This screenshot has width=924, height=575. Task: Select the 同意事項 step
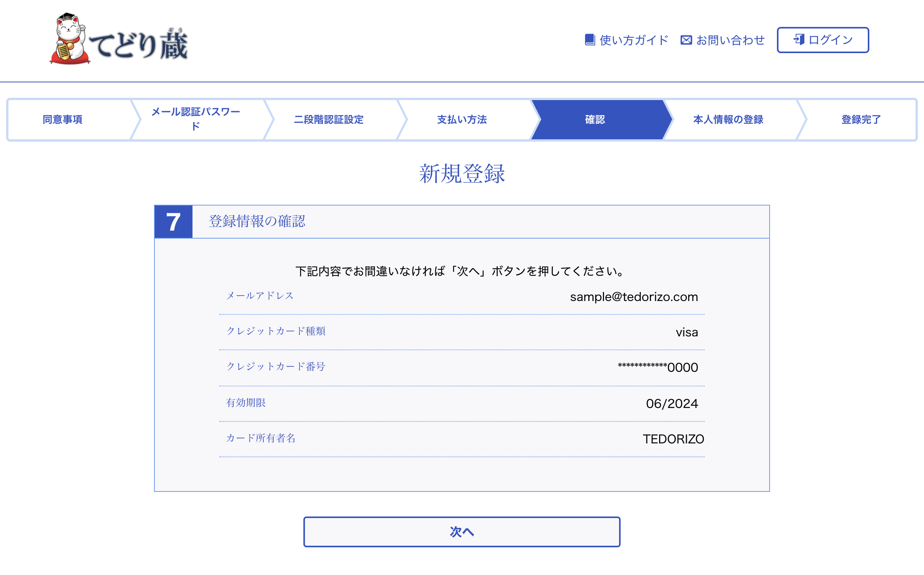point(62,120)
